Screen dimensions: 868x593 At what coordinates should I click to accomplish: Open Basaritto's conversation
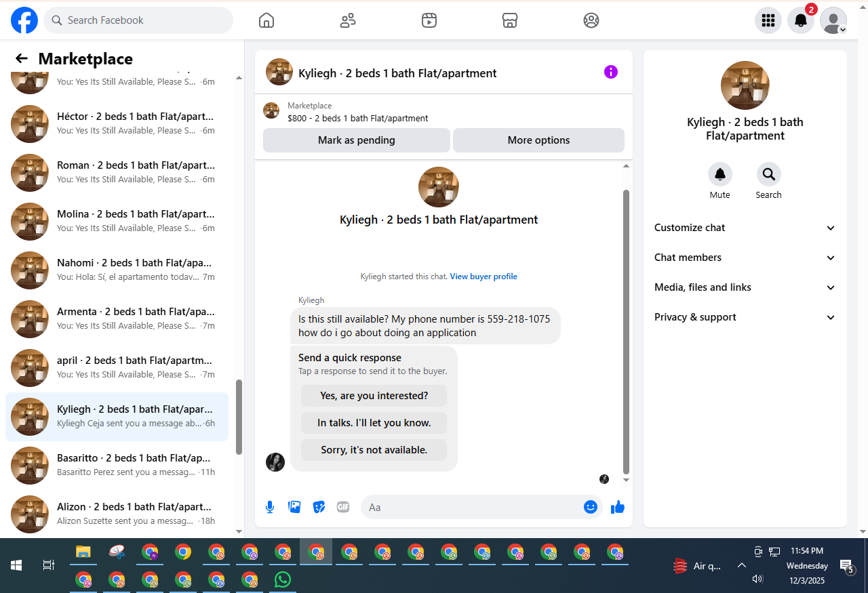click(117, 466)
